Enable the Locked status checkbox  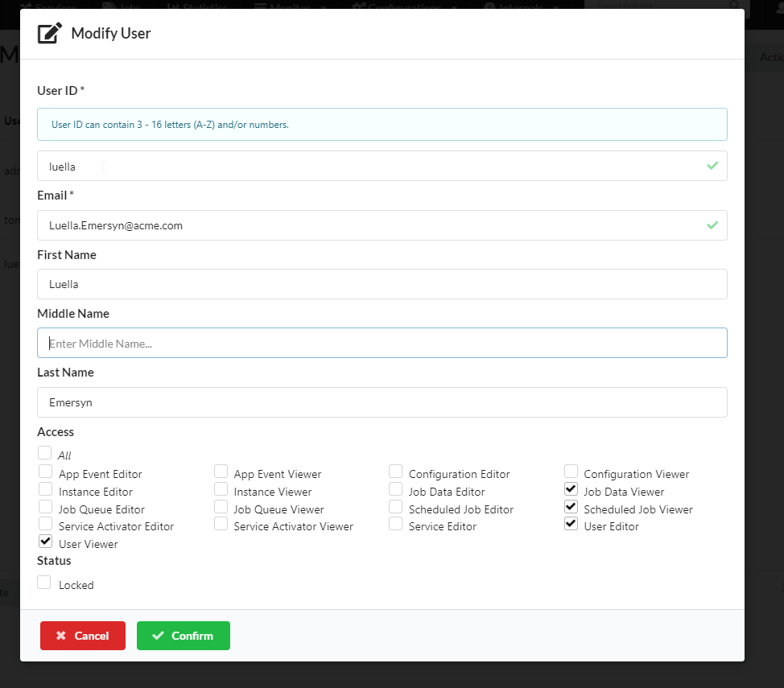[45, 583]
